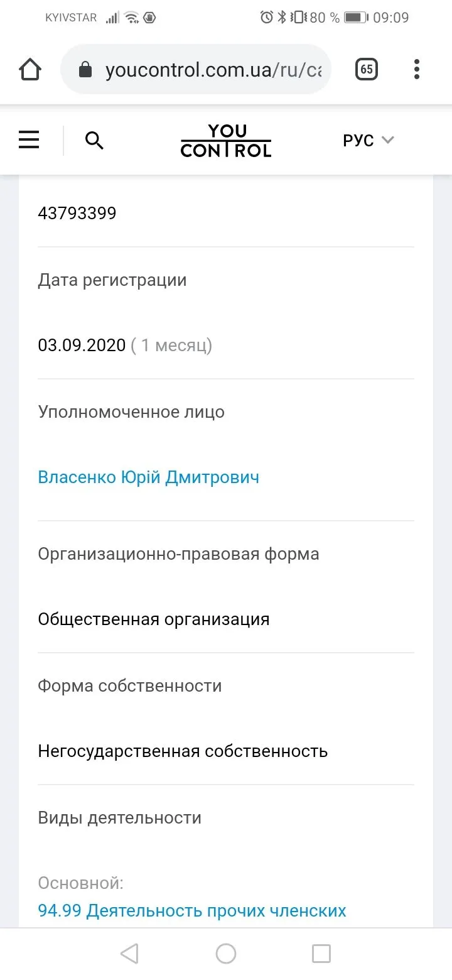
Task: Tap the padlock icon in the address bar
Action: click(x=85, y=70)
